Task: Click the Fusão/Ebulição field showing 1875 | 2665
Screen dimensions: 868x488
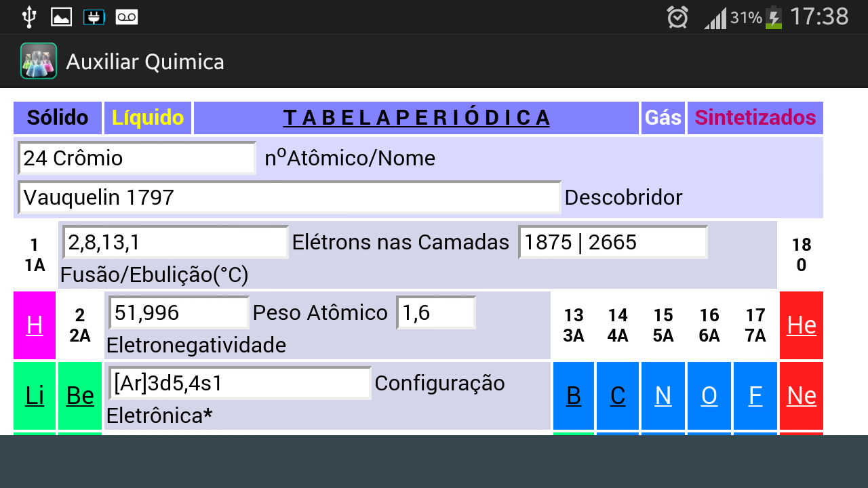Action: point(613,242)
